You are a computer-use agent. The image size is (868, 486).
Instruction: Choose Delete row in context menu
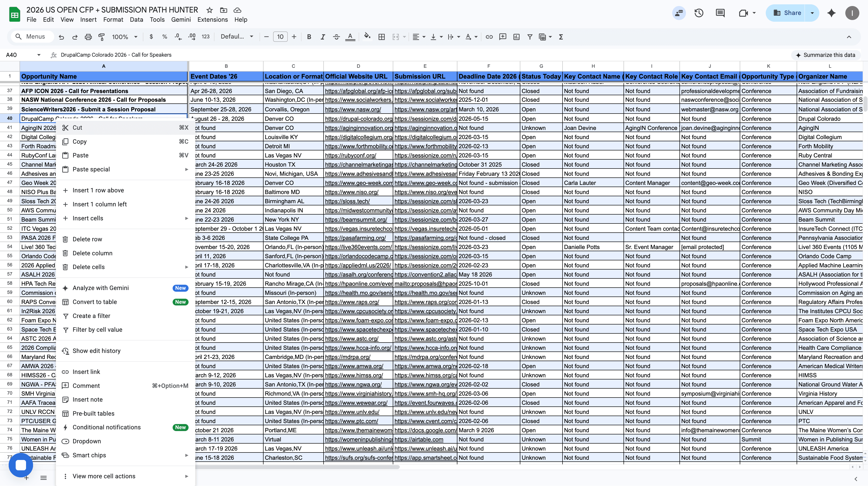click(x=125, y=239)
